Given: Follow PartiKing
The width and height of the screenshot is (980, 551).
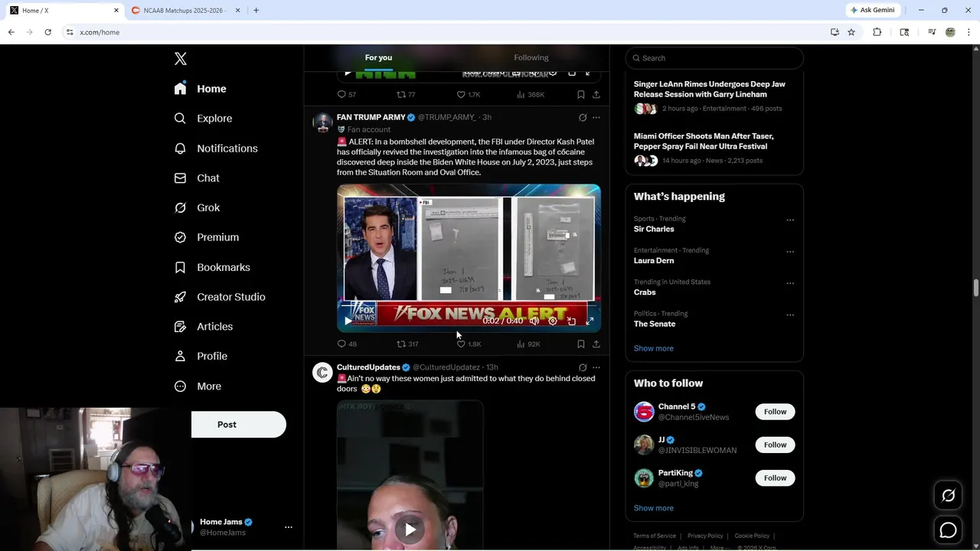Looking at the screenshot, I should click(x=775, y=478).
